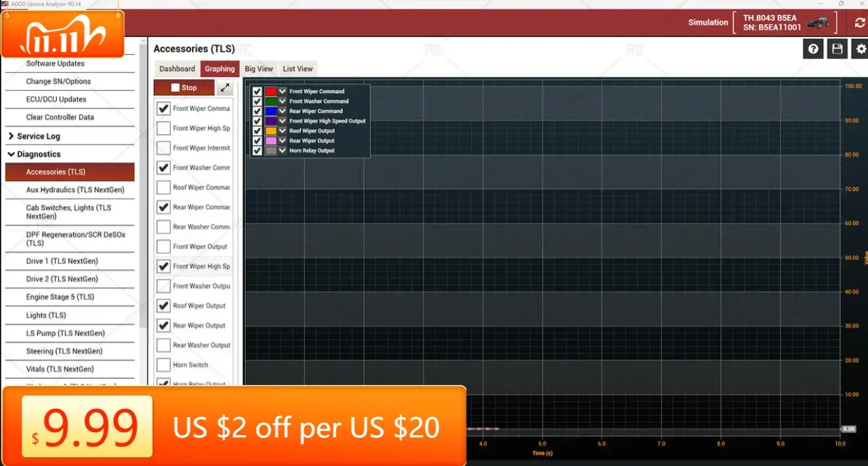Select the Graphing tab
The height and width of the screenshot is (466, 868).
tap(220, 69)
